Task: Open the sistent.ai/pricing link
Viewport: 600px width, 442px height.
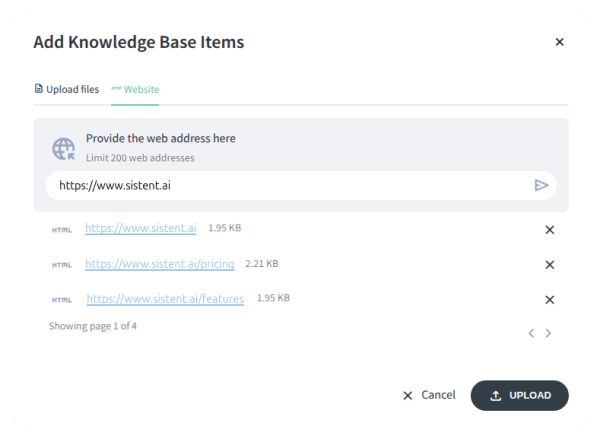Action: [x=160, y=264]
